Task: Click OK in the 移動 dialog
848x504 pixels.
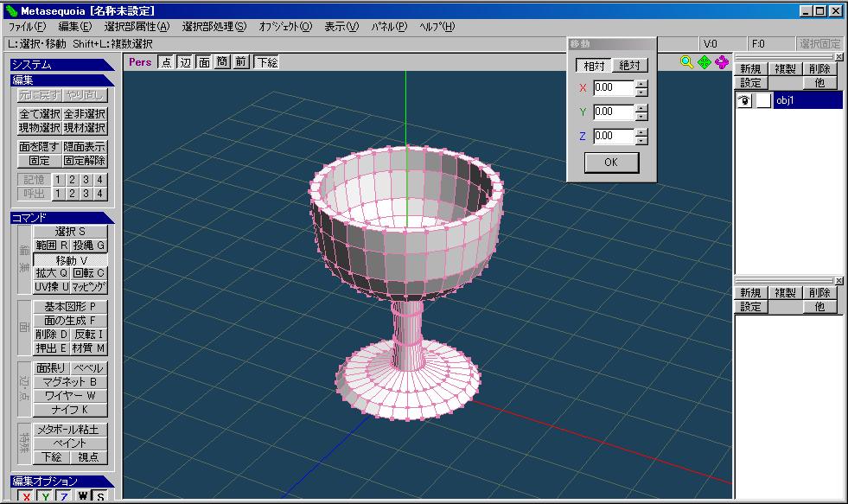Action: pyautogui.click(x=611, y=163)
